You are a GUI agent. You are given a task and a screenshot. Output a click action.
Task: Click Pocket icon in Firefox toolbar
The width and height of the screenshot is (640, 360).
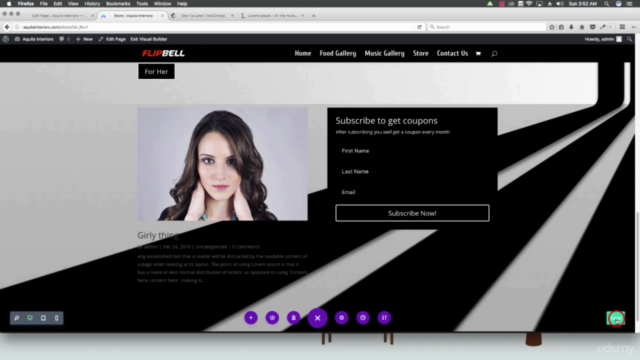593,27
